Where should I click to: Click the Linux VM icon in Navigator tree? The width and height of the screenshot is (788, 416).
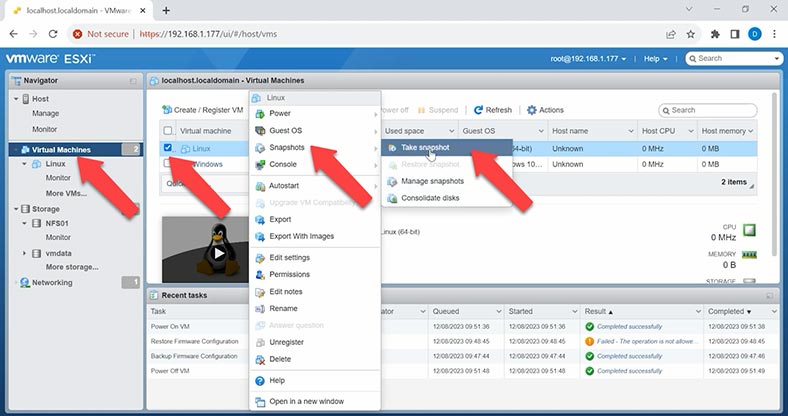37,164
